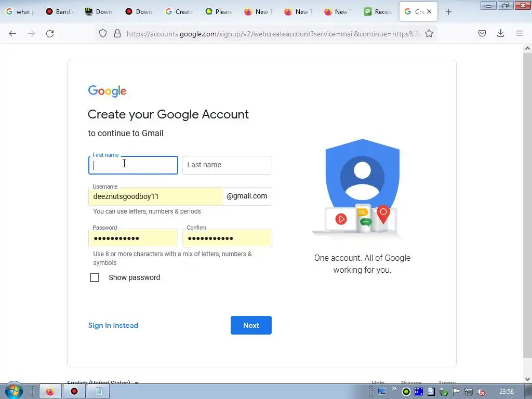Open the tracking protection shield icon
Viewport: 532px width, 399px height.
click(x=103, y=34)
